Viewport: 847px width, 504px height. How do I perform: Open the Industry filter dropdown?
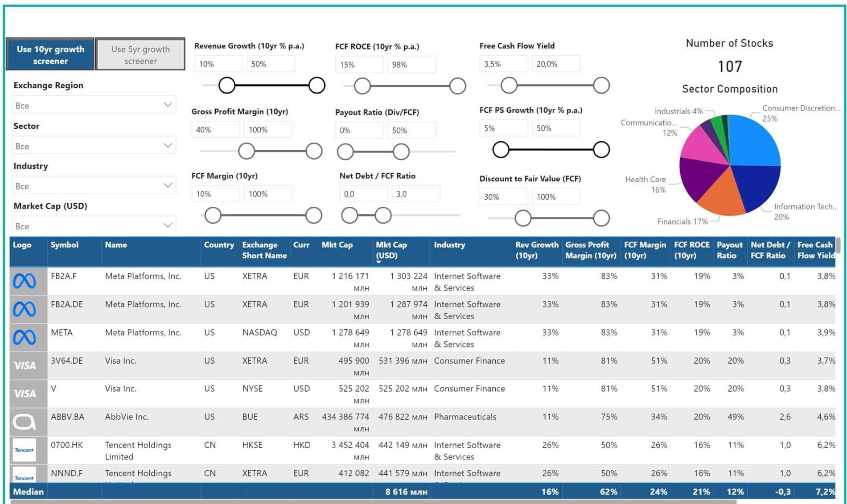pos(94,186)
